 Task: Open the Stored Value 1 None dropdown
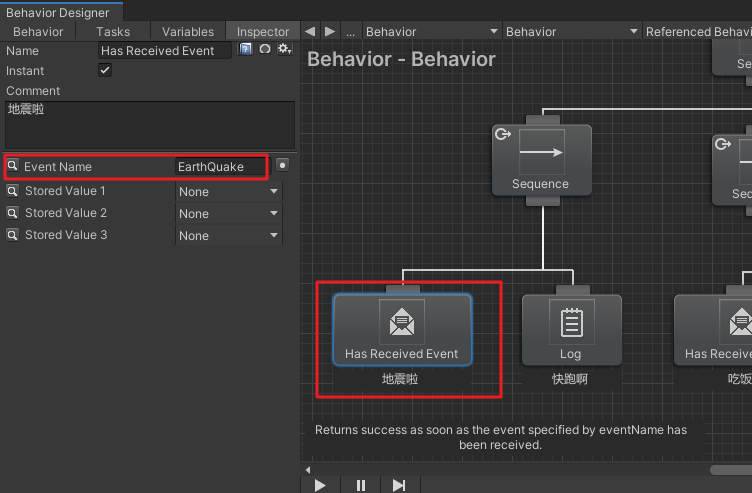229,191
